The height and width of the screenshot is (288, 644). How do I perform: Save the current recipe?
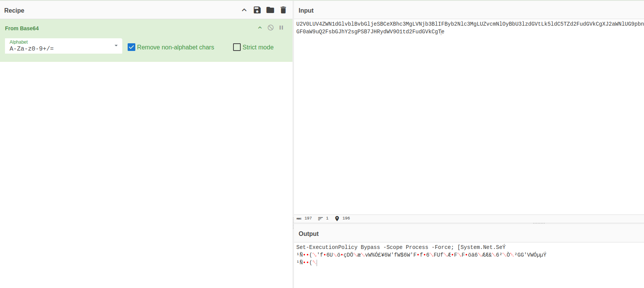pos(257,10)
